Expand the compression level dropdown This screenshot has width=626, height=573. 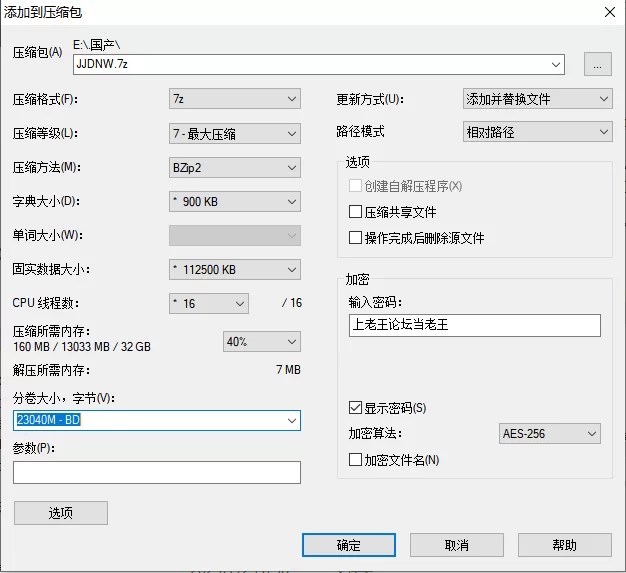click(235, 133)
